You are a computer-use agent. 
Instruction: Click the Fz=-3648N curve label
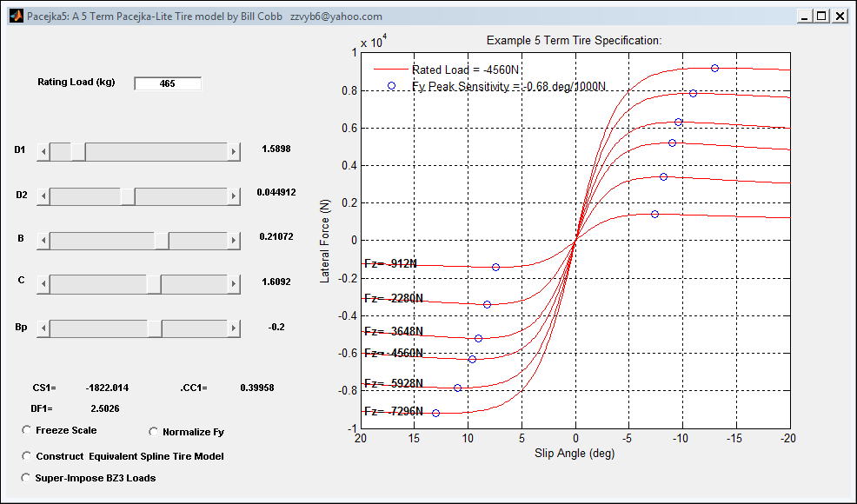pyautogui.click(x=394, y=331)
